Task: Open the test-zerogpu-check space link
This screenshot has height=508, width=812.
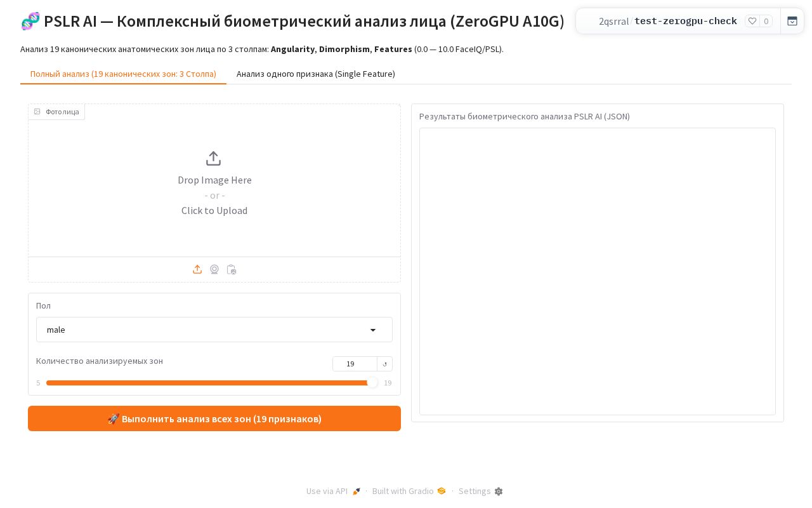Action: tap(686, 21)
